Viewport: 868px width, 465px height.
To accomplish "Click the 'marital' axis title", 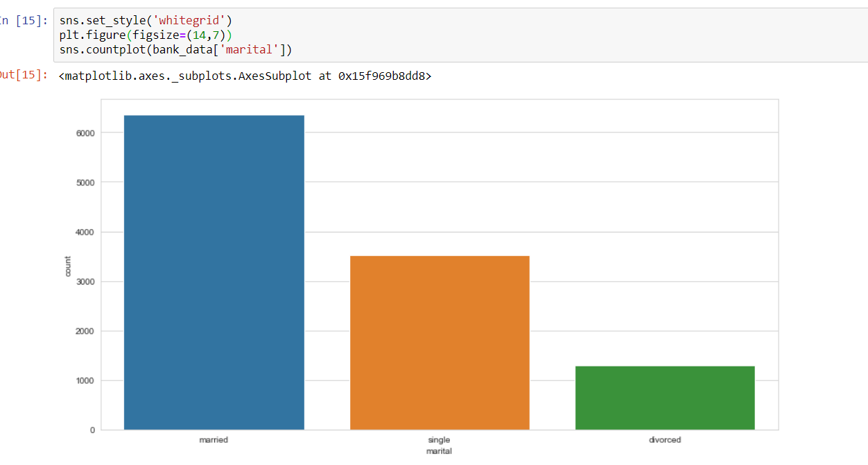I will tap(439, 450).
